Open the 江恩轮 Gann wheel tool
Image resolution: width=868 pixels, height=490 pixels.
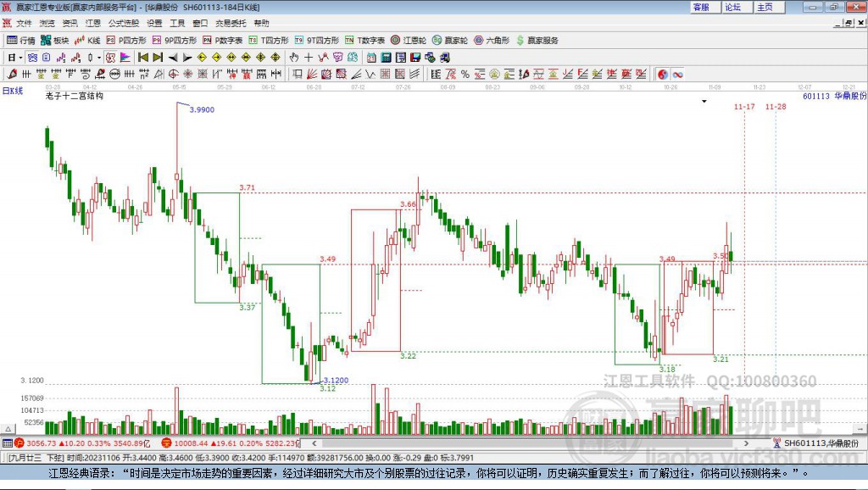tap(409, 41)
